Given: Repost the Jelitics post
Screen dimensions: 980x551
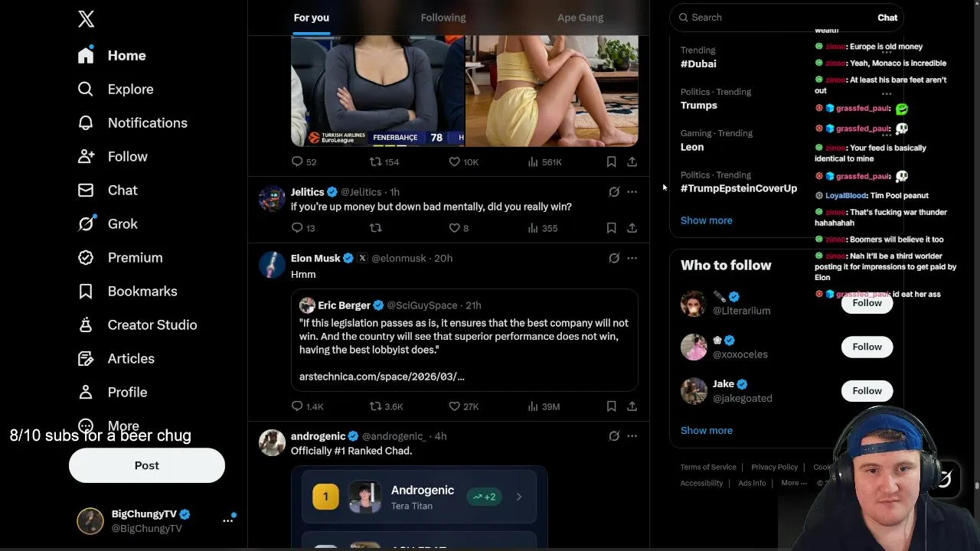Looking at the screenshot, I should pyautogui.click(x=376, y=228).
